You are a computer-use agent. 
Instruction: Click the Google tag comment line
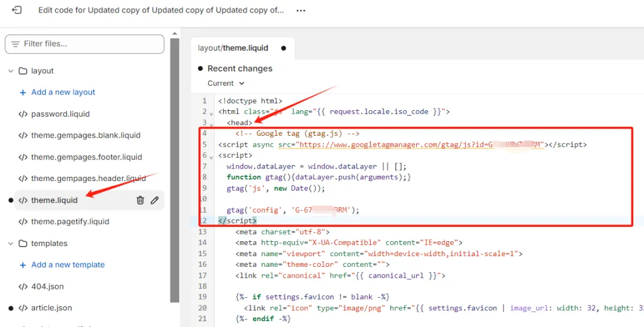coord(298,133)
